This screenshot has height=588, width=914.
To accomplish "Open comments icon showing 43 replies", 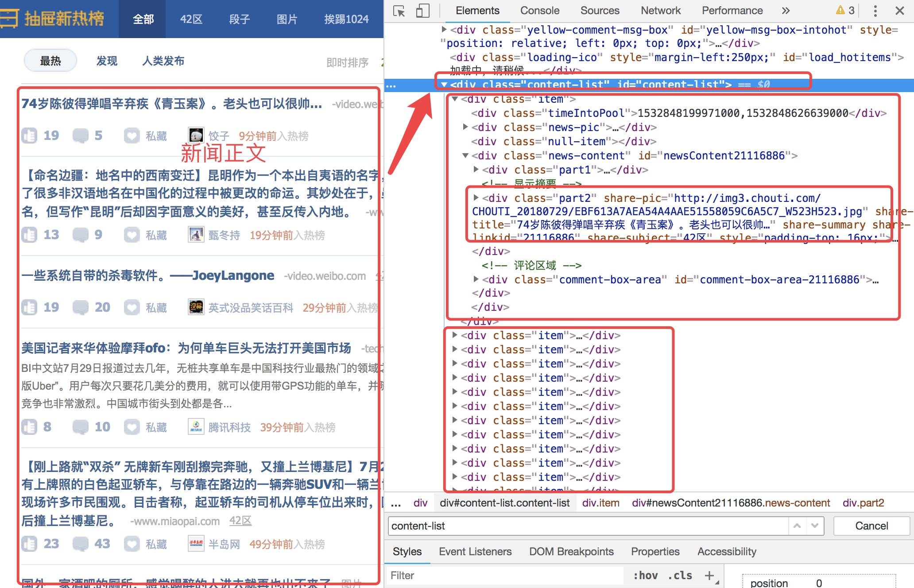I will coord(81,544).
